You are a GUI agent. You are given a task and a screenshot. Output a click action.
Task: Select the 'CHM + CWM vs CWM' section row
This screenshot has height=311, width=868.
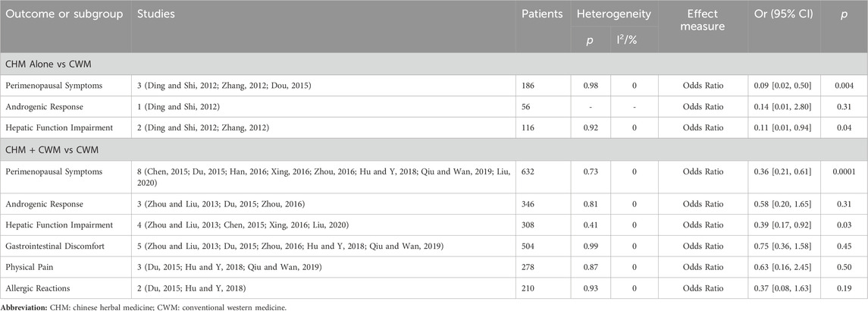pos(434,149)
